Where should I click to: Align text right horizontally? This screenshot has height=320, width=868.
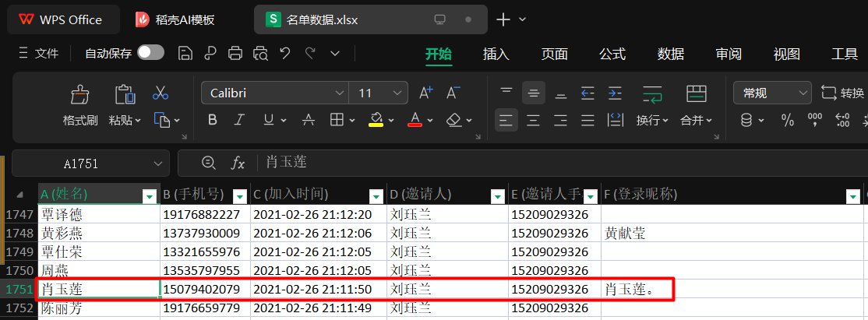[x=561, y=120]
